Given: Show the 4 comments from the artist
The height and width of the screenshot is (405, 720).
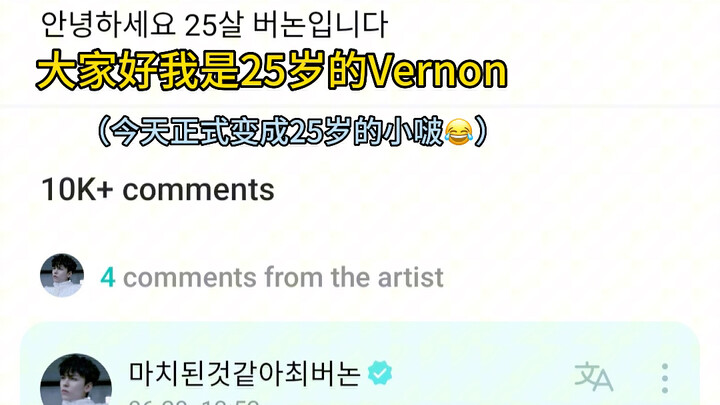Looking at the screenshot, I should tap(272, 277).
